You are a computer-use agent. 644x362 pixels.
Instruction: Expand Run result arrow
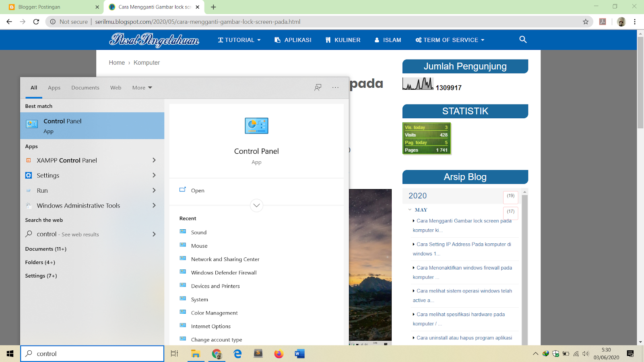[154, 190]
